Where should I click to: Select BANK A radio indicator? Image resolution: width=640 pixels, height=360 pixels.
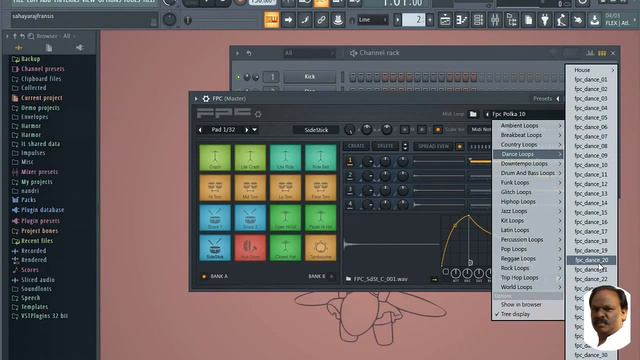pos(204,276)
